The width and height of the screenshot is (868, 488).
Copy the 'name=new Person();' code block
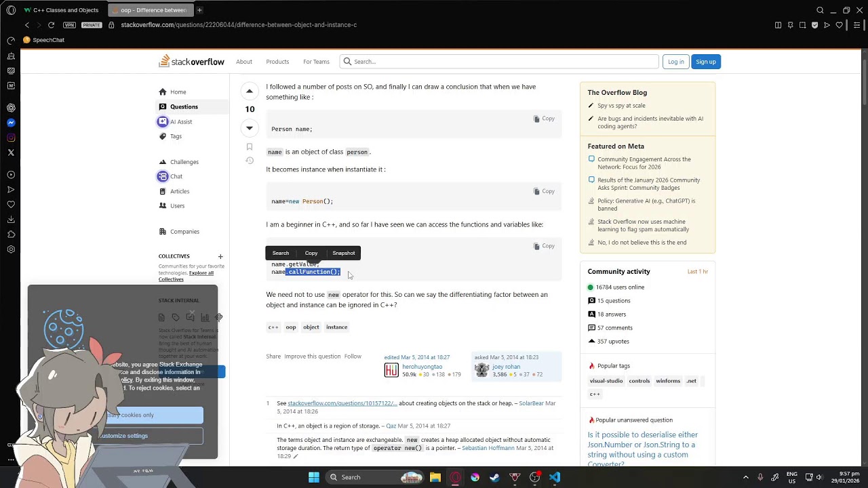click(544, 191)
